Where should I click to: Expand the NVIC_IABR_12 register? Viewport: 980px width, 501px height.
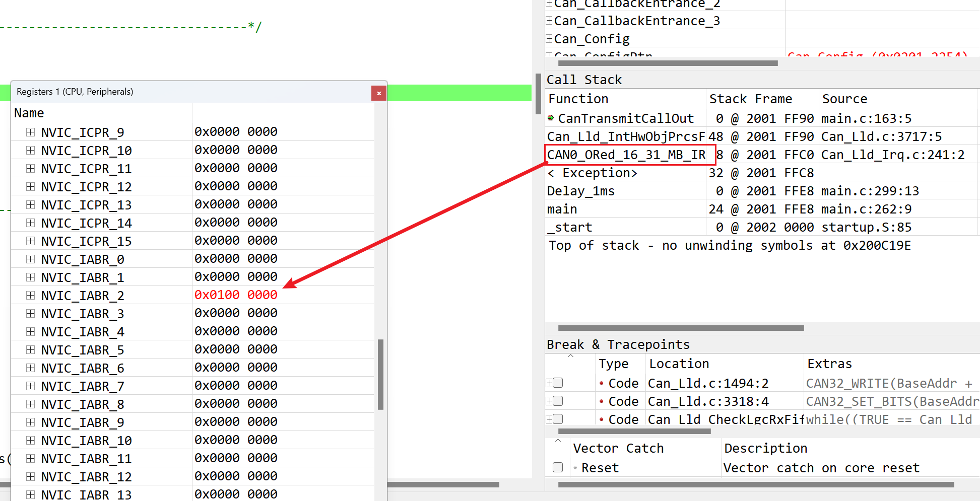31,476
